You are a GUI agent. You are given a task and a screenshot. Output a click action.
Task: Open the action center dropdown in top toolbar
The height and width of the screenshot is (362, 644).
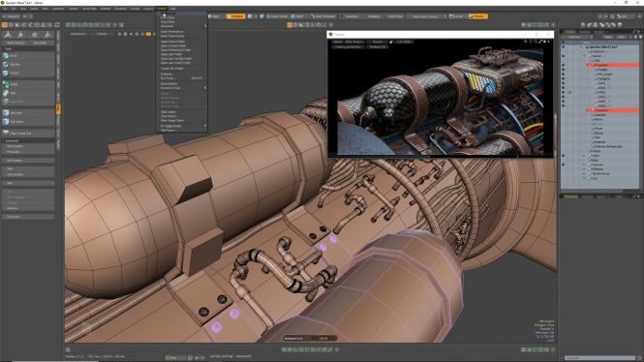427,16
